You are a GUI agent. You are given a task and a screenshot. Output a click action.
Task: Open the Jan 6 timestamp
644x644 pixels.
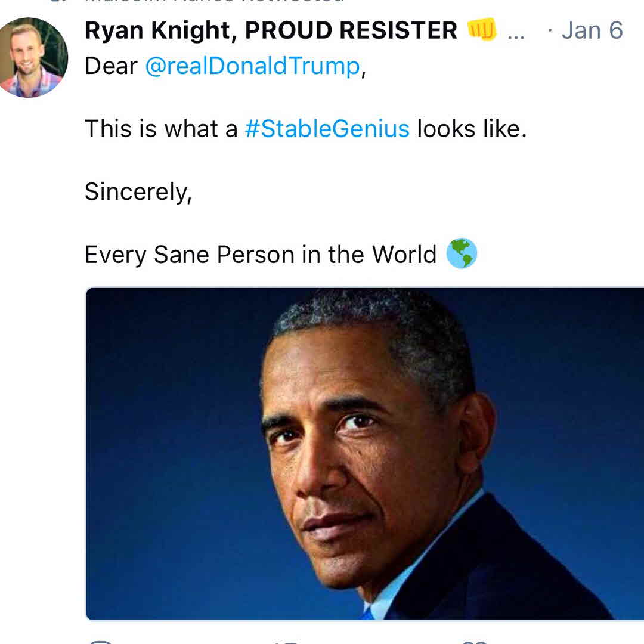click(592, 30)
